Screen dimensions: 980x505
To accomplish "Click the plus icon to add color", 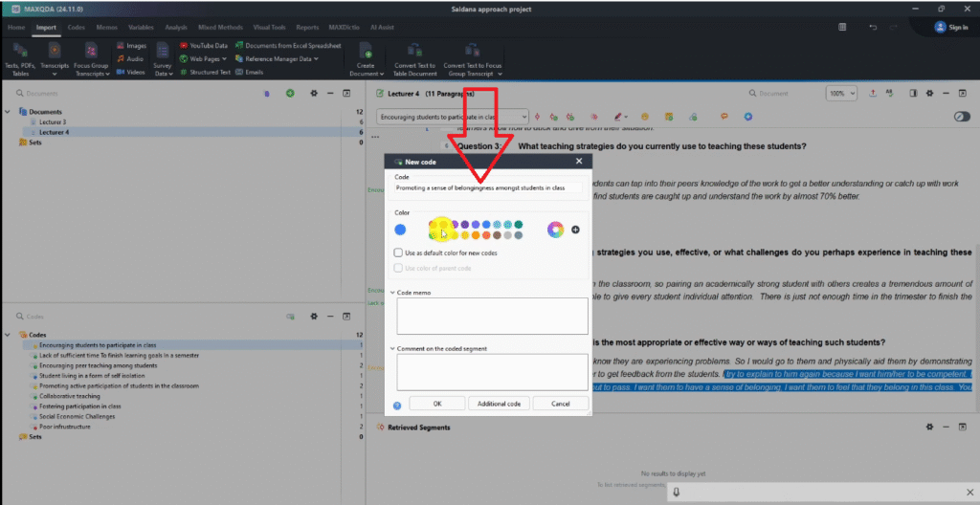I will coord(575,230).
